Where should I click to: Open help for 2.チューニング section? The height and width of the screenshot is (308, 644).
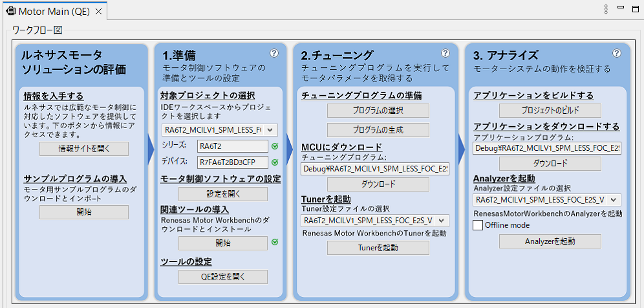(x=445, y=53)
